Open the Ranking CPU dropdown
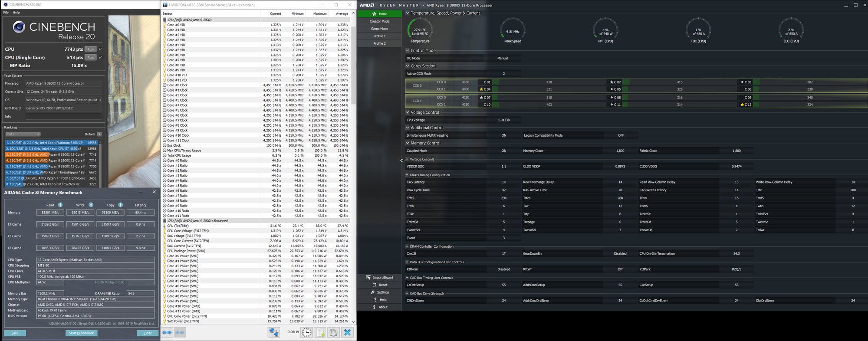Image resolution: width=868 pixels, height=341 pixels. (23, 134)
